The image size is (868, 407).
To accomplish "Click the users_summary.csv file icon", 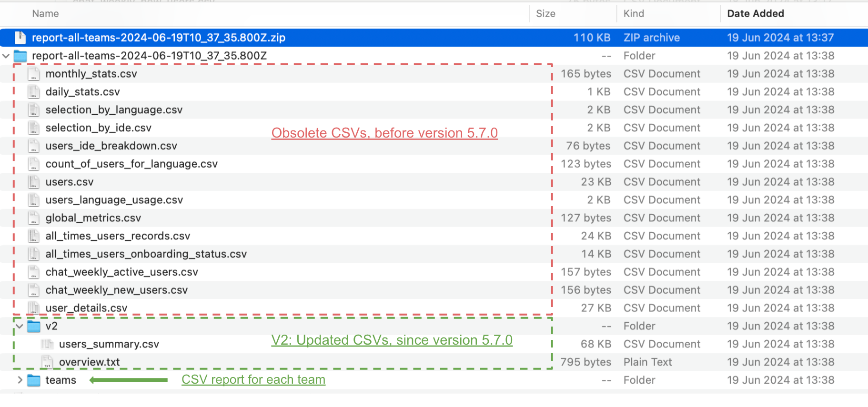I will click(47, 344).
